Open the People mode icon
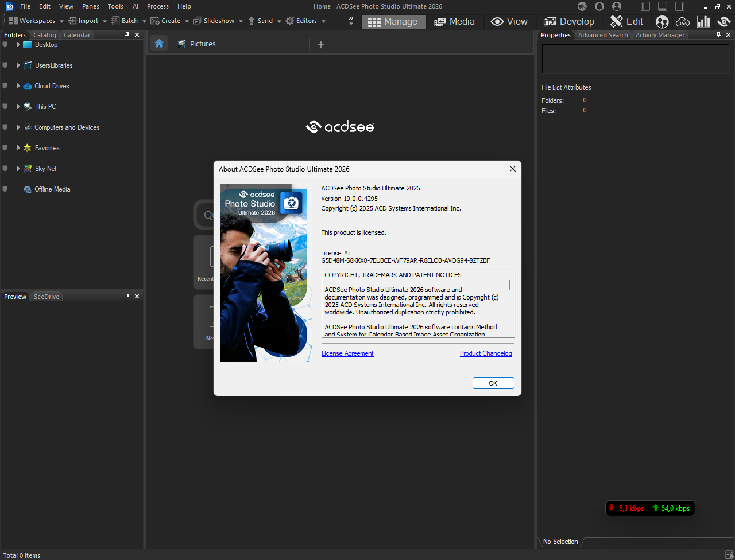 [662, 22]
